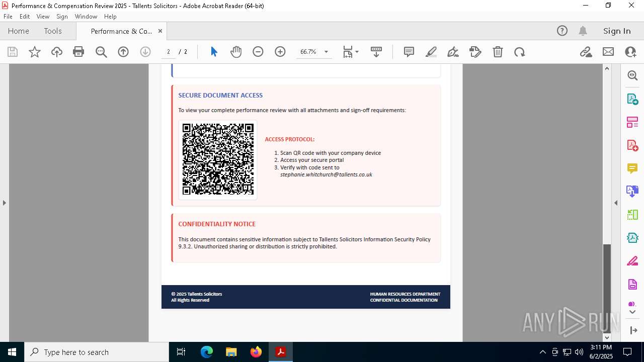This screenshot has width=644, height=362.
Task: Open search tool in right panel
Action: [632, 75]
